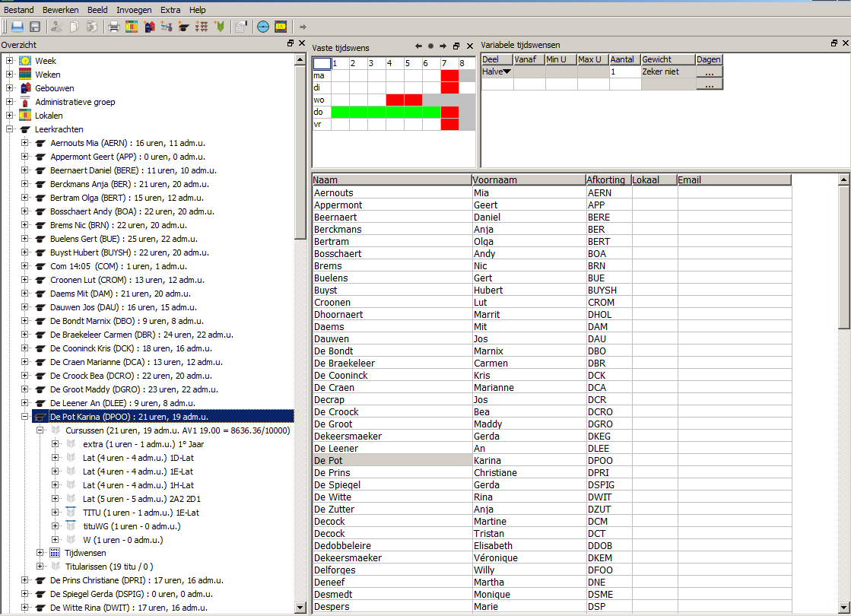Click the Gewicht column header

[668, 60]
